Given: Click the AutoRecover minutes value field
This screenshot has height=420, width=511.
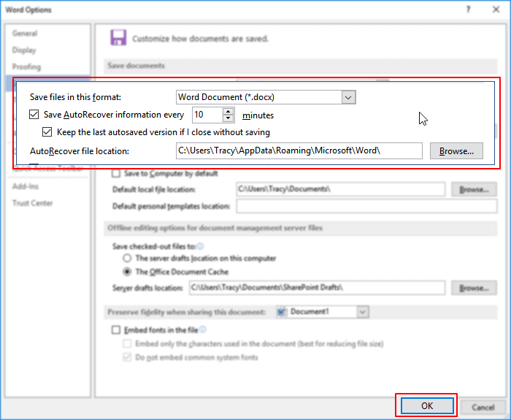Looking at the screenshot, I should coord(207,115).
